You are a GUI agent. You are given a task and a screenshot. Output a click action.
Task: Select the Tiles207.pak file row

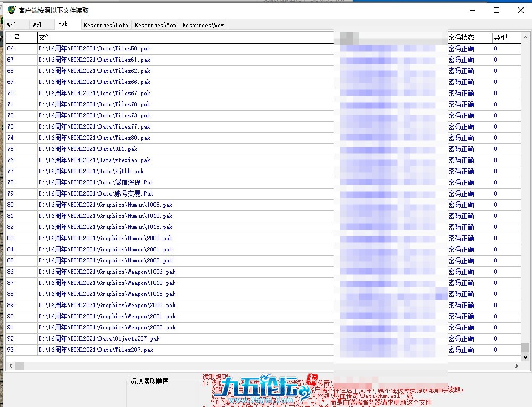(263, 350)
